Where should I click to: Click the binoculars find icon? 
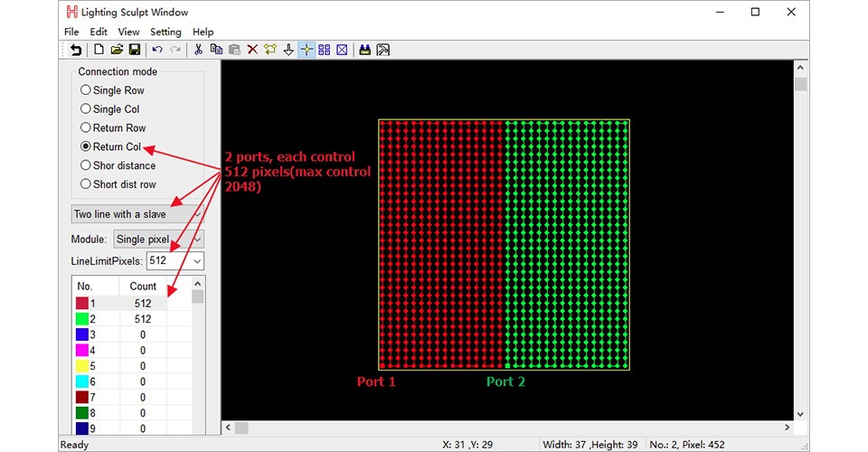tap(364, 50)
